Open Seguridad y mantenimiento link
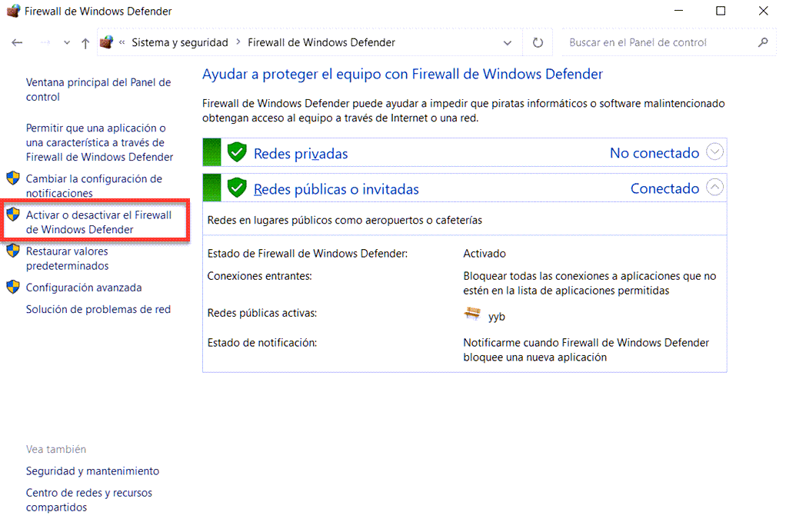 [x=93, y=471]
